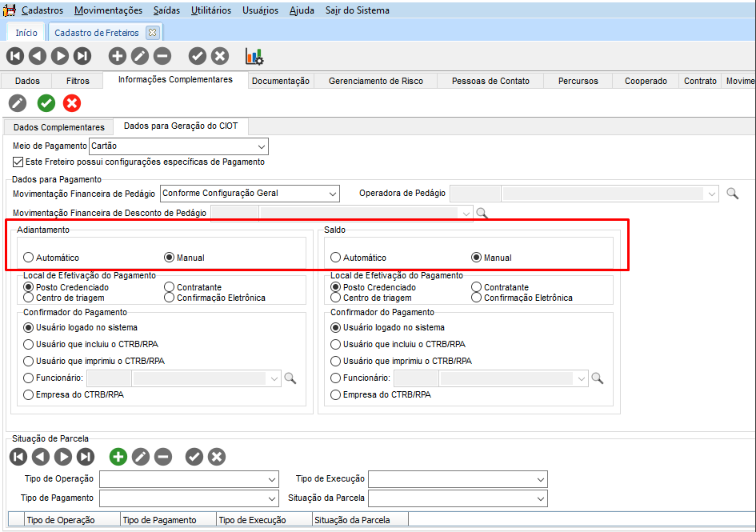Switch to the Dados Complementares subtab
This screenshot has height=532, width=756.
59,127
